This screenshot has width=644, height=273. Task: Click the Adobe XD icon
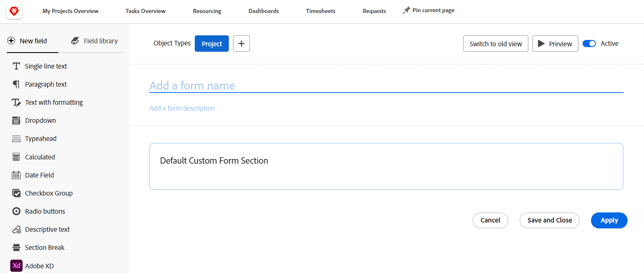[16, 266]
